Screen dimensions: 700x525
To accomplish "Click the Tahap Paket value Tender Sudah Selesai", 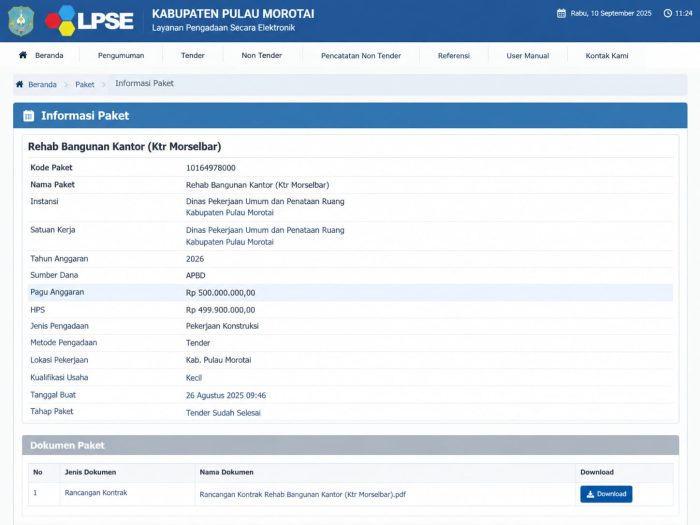I will click(223, 413).
